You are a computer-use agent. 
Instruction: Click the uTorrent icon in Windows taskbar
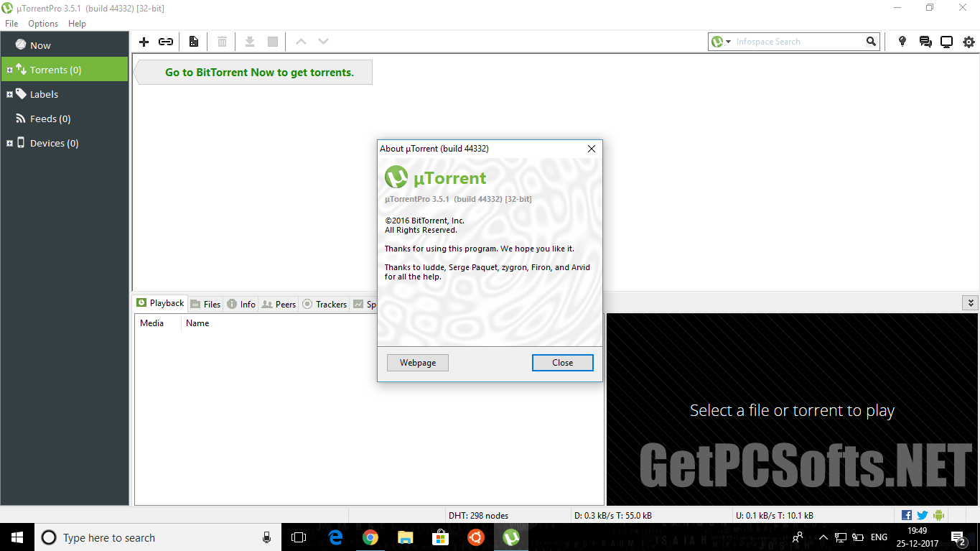[511, 537]
